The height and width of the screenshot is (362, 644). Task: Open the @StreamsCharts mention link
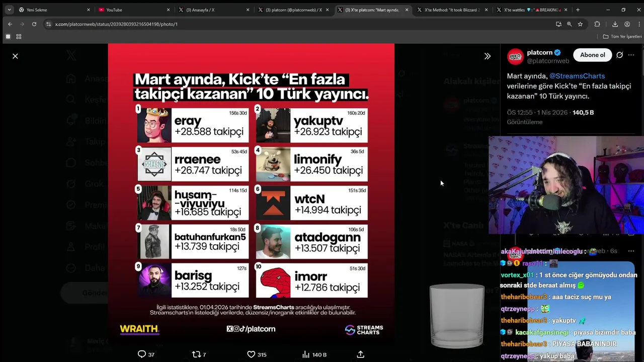[x=577, y=76]
